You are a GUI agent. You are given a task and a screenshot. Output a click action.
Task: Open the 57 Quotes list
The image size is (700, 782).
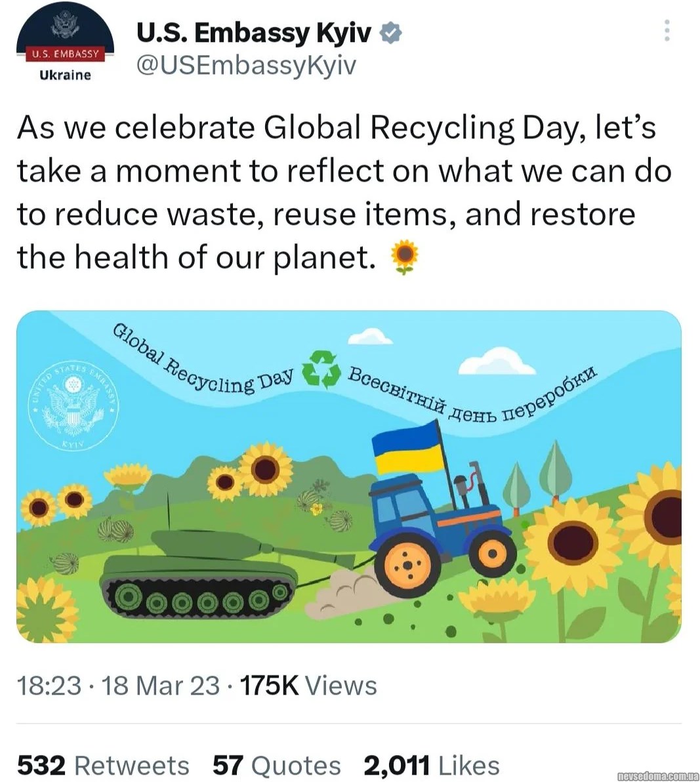(276, 765)
